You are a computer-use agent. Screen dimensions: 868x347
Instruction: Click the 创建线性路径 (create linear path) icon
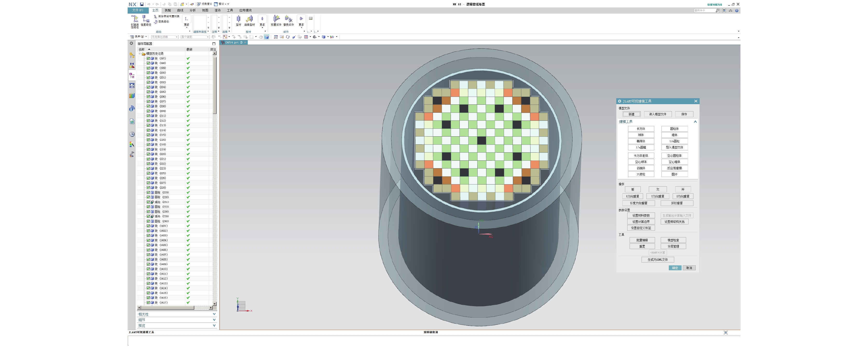(x=135, y=21)
